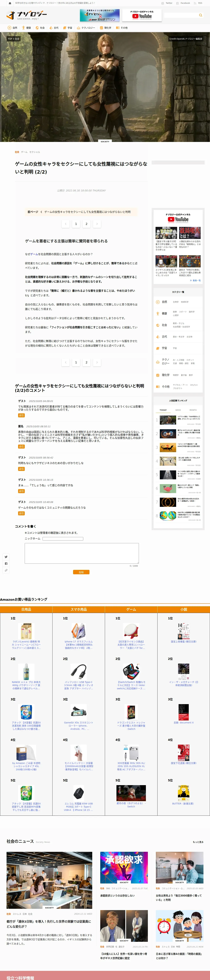Click the previous-page arrow in the upper pagination

pos(66,224)
